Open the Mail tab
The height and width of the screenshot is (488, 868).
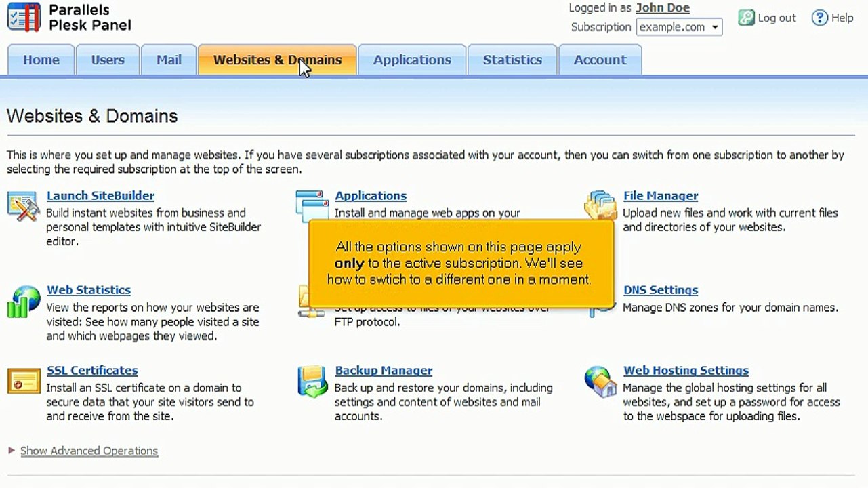(x=169, y=60)
